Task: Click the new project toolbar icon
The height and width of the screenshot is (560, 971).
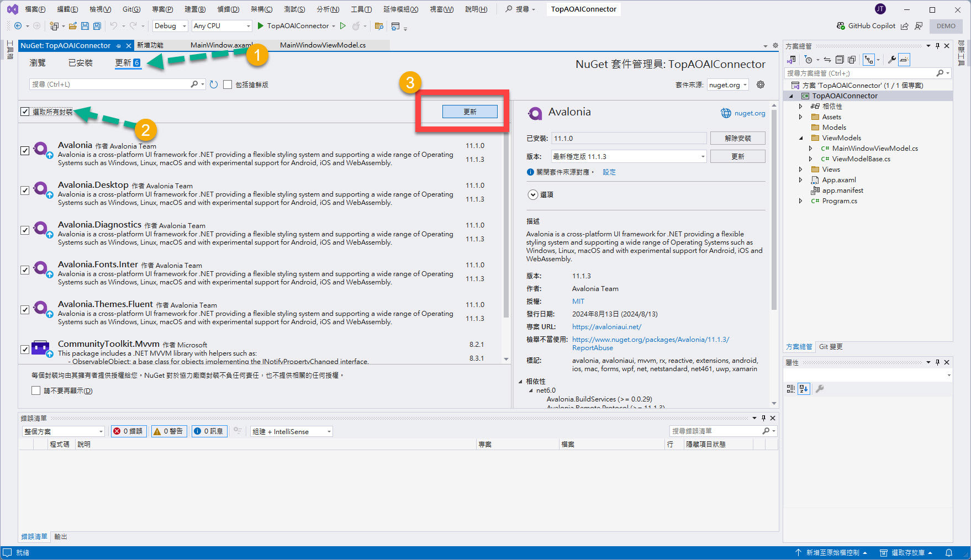Action: [x=54, y=26]
